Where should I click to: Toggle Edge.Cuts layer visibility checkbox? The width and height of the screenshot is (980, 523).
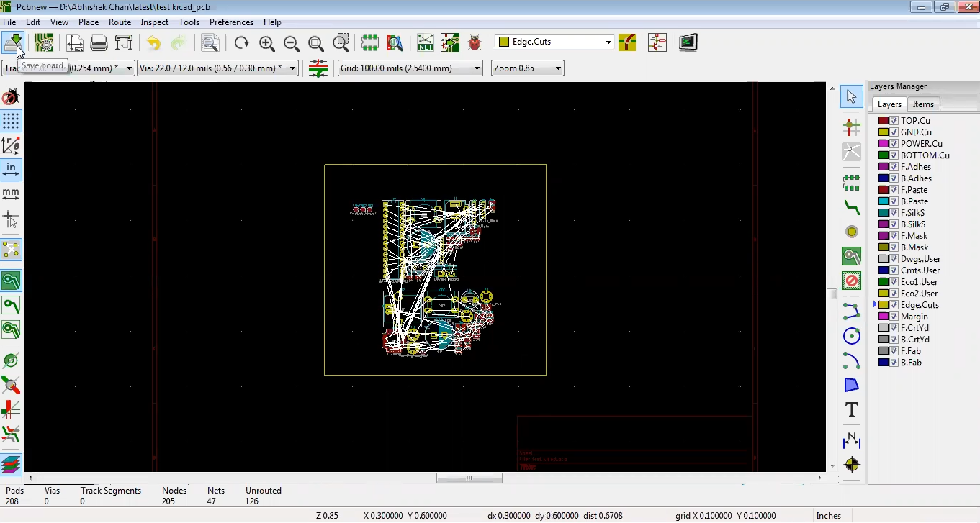click(894, 305)
